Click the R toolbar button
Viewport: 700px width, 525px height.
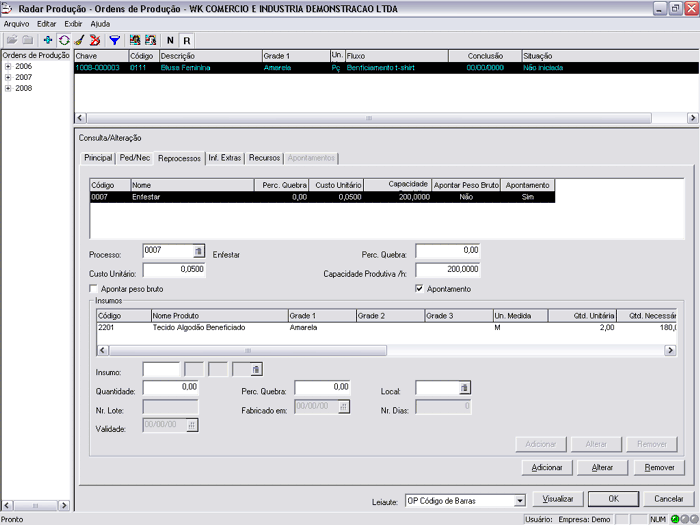186,40
